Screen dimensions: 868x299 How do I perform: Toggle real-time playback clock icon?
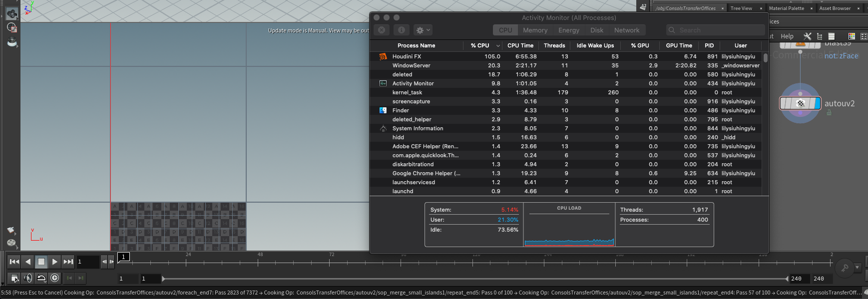pyautogui.click(x=55, y=278)
